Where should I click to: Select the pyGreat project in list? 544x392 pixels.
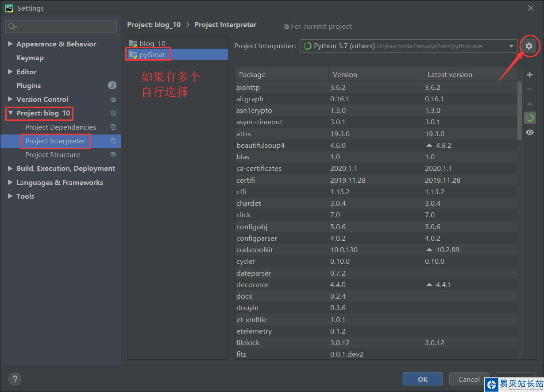[178, 54]
